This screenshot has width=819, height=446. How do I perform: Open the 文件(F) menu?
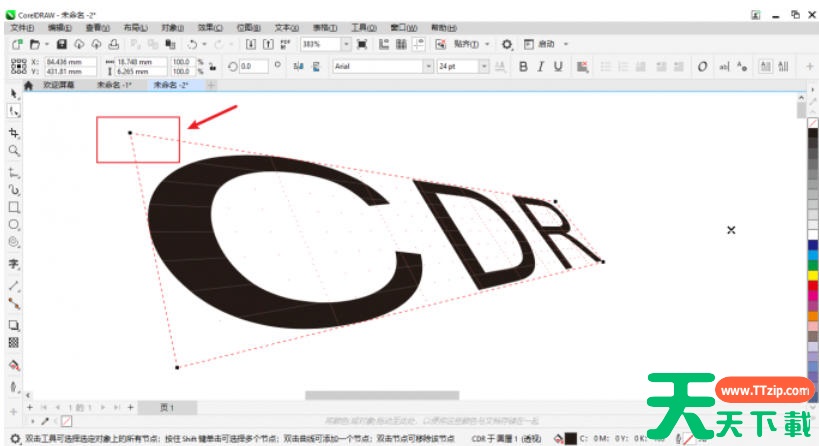coord(22,28)
